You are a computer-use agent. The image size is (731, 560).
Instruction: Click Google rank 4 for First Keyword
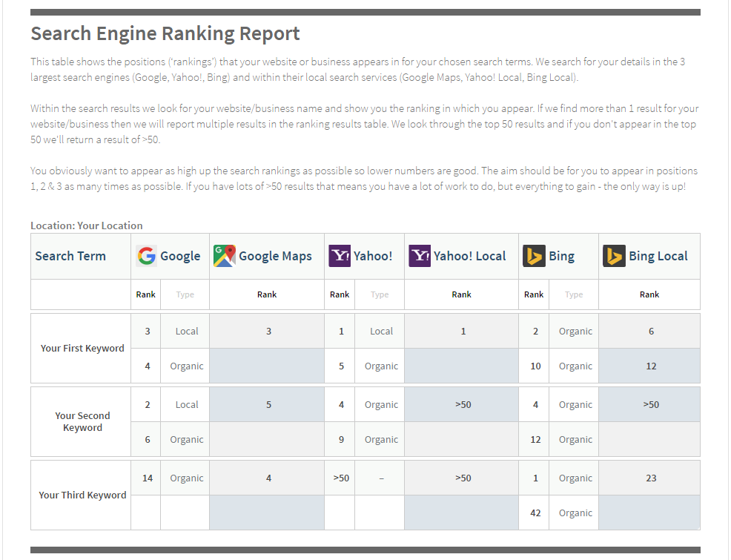tap(148, 366)
